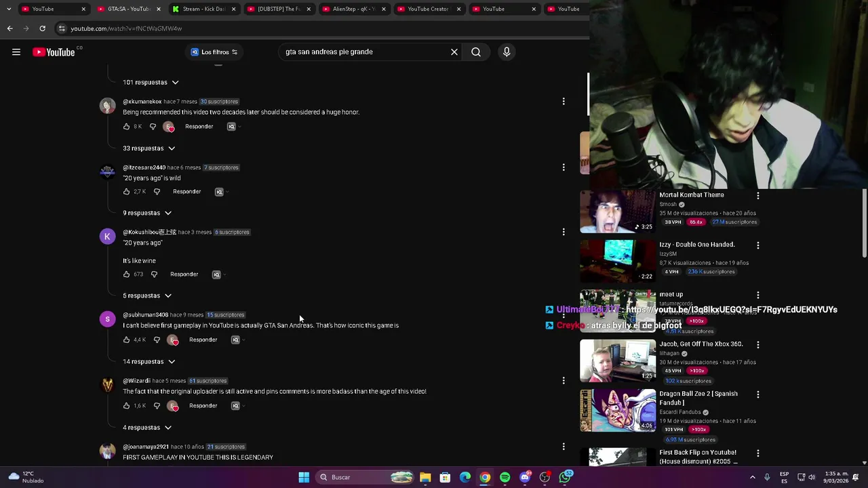Close the GTA:SA YouTube tab
The image size is (868, 488).
(159, 9)
